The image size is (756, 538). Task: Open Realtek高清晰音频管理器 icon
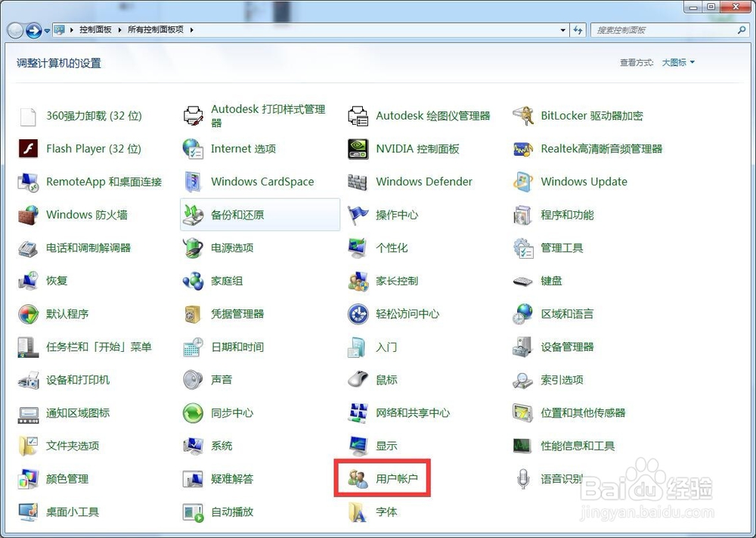click(522, 148)
